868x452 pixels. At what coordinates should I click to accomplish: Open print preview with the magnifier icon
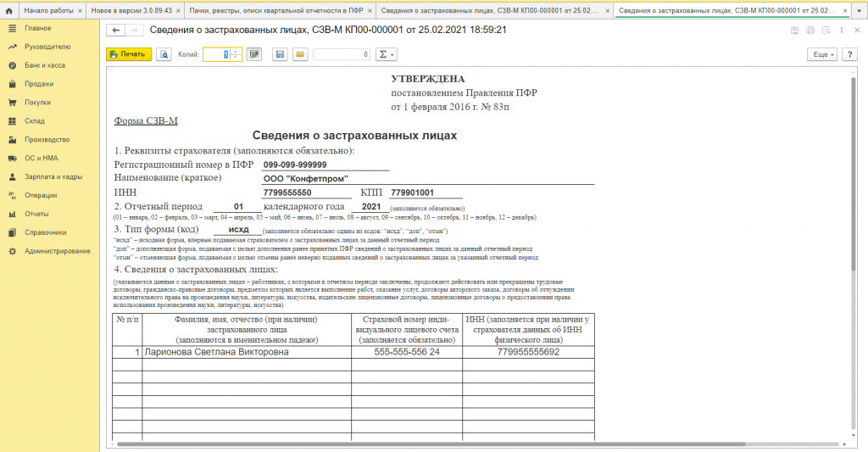coord(164,54)
